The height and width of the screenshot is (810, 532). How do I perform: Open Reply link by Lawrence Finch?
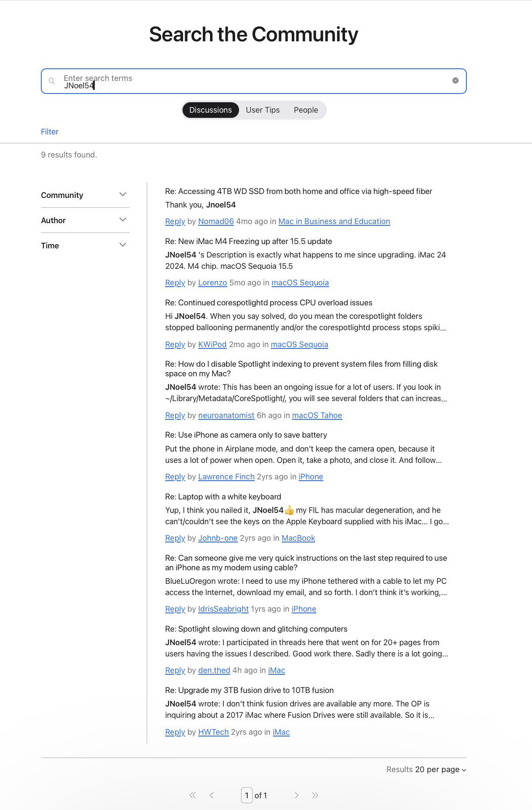(x=175, y=477)
